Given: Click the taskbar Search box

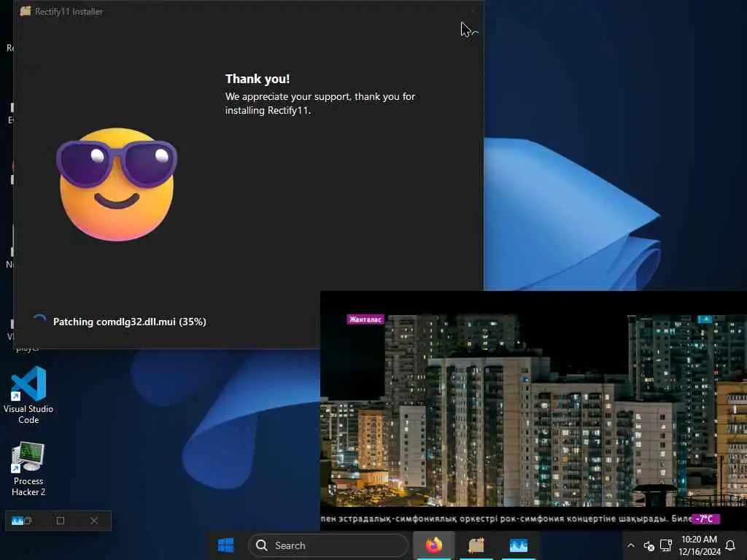Looking at the screenshot, I should 328,545.
